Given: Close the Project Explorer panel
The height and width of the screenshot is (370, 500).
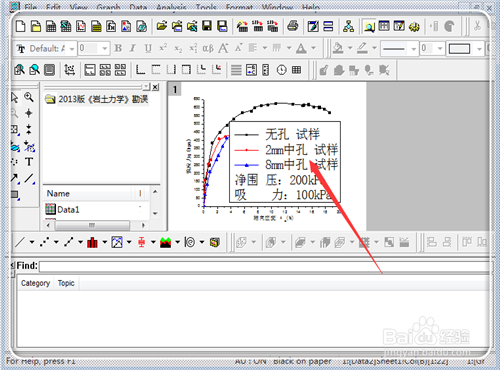Looking at the screenshot, I should coord(155,87).
